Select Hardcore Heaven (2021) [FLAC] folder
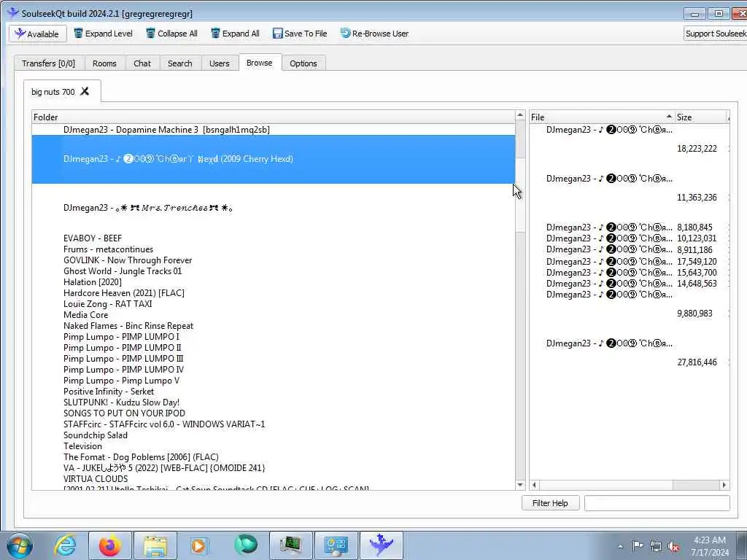747x560 pixels. pyautogui.click(x=124, y=293)
